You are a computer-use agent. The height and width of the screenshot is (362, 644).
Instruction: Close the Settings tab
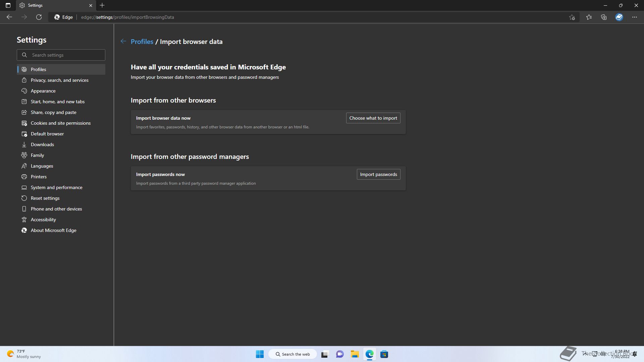(x=91, y=5)
